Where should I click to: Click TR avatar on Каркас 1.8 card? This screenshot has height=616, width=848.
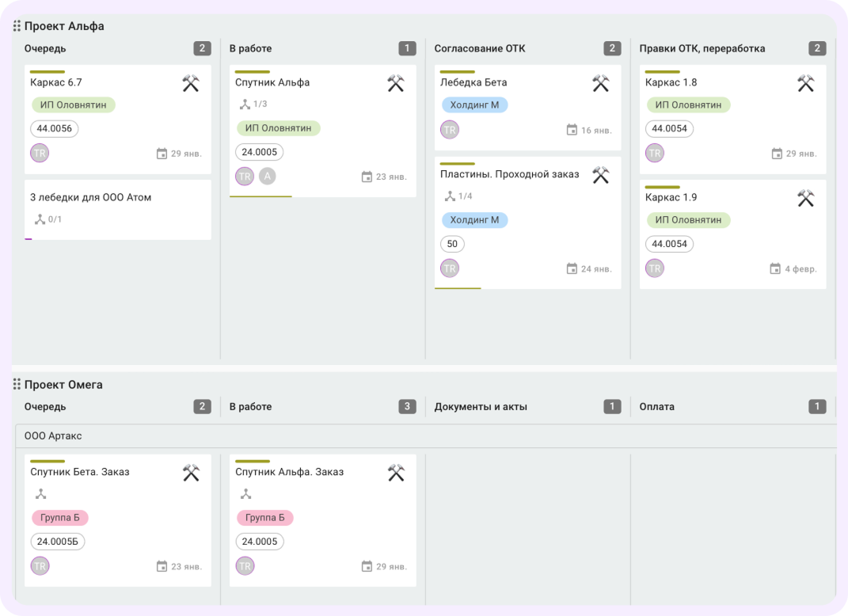655,153
